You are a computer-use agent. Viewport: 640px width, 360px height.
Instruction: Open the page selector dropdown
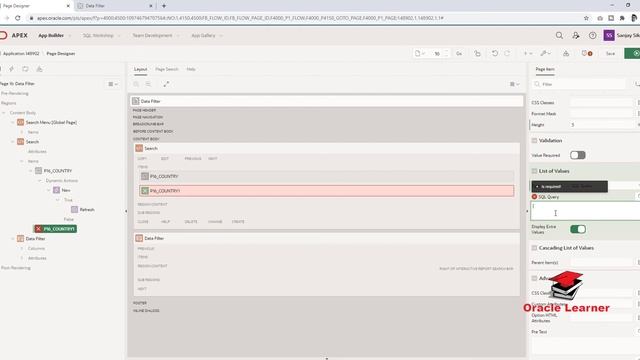420,53
